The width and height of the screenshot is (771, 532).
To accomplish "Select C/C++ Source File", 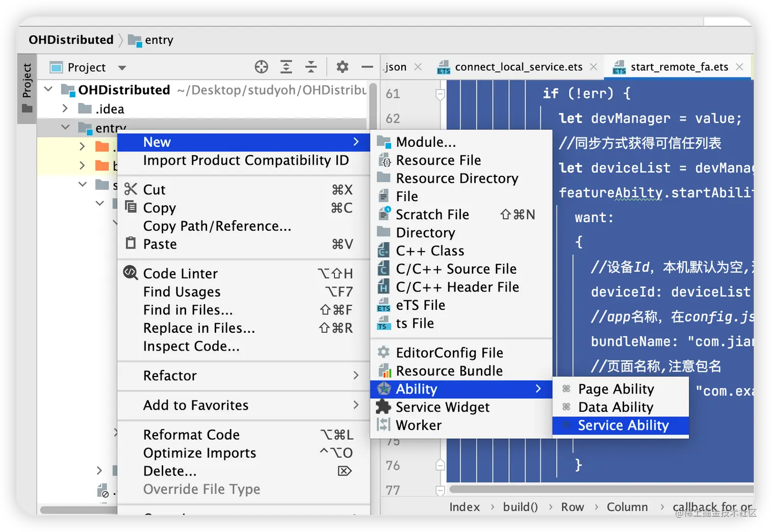I will pos(461,269).
